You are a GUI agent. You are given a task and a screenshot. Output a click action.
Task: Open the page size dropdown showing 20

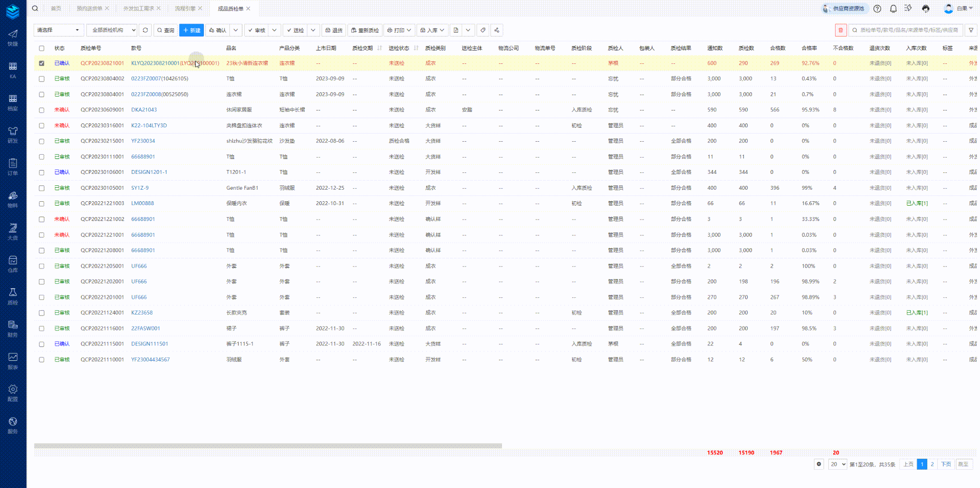pyautogui.click(x=837, y=464)
